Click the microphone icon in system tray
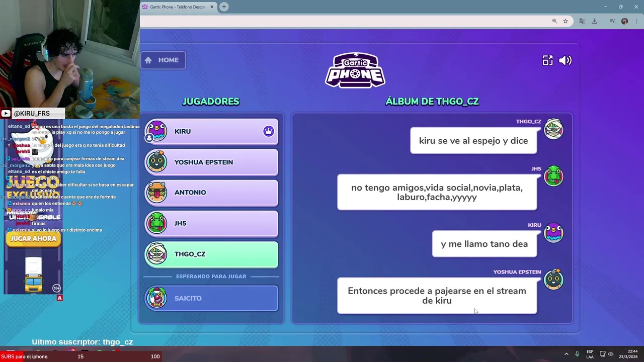644x362 pixels. pos(577,354)
